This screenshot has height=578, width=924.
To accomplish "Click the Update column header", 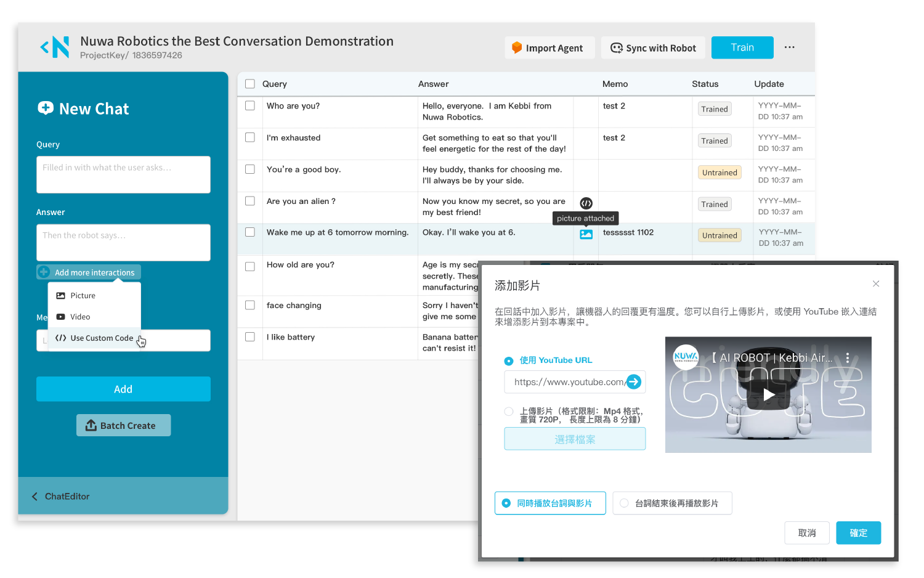I will coord(769,84).
